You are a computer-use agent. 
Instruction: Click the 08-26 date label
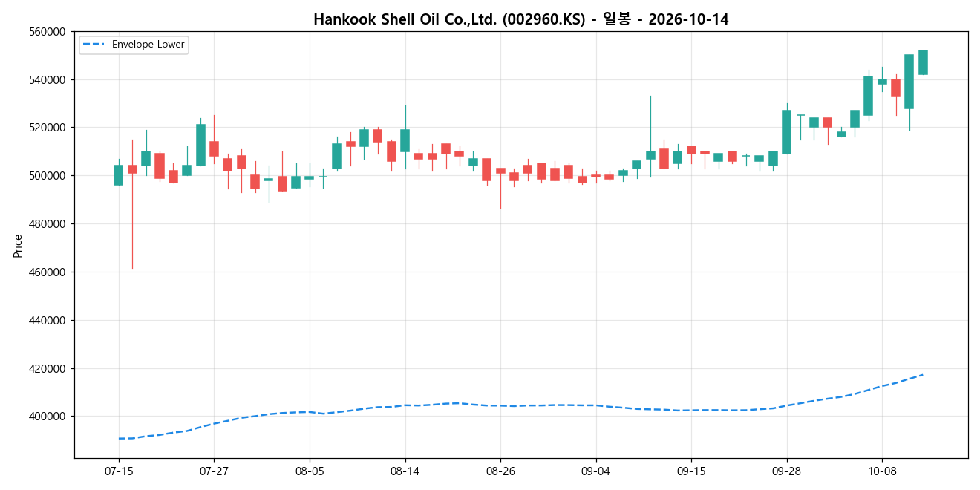[500, 471]
